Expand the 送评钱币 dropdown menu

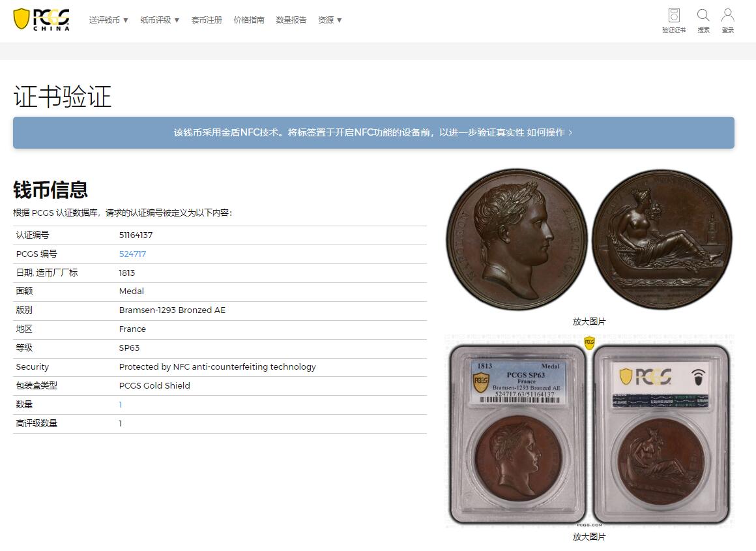pos(108,20)
